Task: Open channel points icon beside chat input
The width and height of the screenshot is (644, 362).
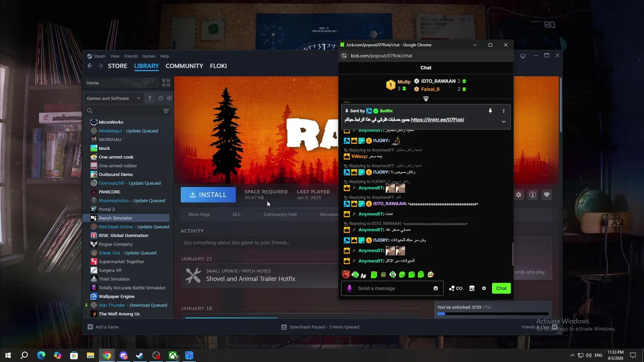Action: (455, 288)
